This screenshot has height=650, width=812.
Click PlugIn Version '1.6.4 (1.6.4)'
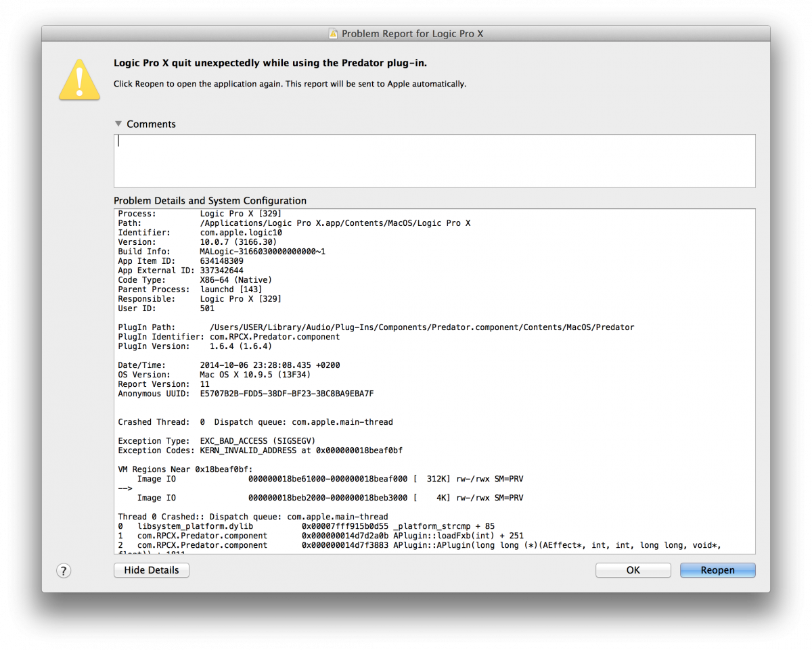[241, 346]
